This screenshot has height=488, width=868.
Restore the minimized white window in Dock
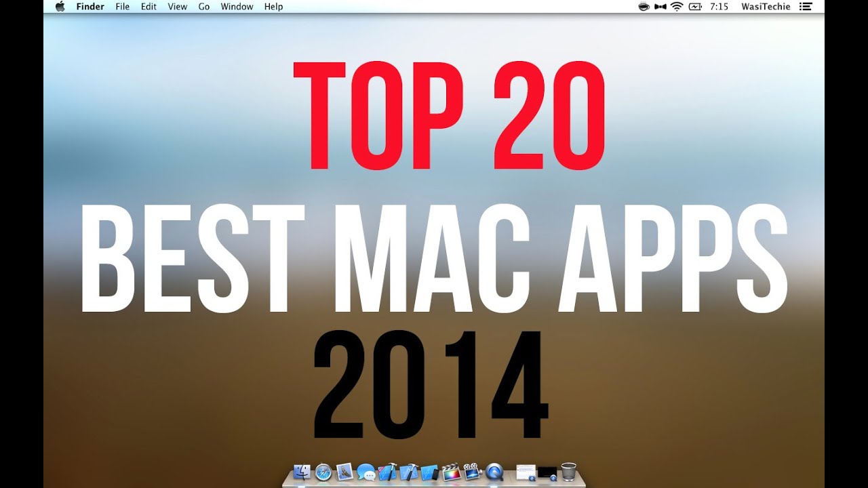526,472
